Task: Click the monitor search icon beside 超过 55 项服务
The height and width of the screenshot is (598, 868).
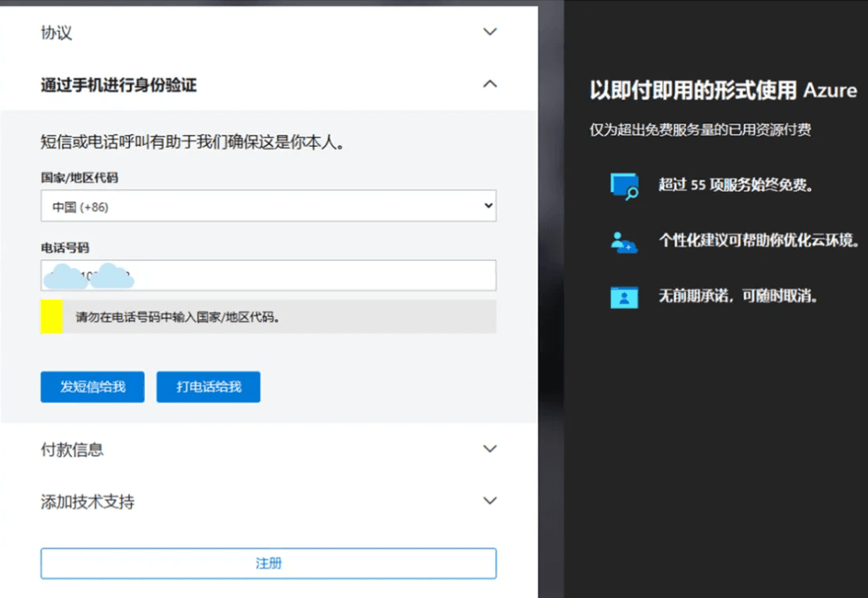Action: (624, 187)
